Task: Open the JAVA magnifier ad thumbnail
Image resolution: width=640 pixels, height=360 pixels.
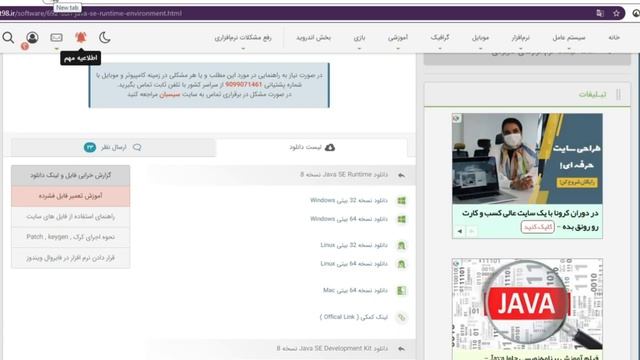Action: pyautogui.click(x=527, y=304)
